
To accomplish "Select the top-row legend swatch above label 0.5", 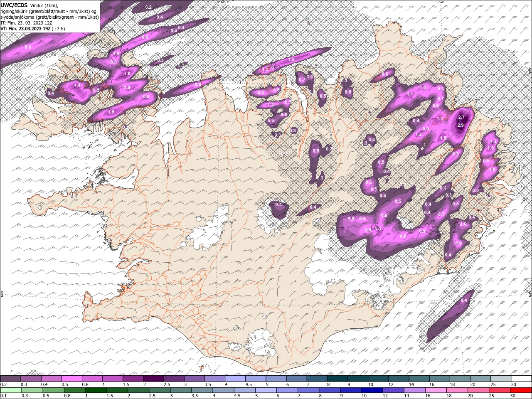I will click(72, 379).
